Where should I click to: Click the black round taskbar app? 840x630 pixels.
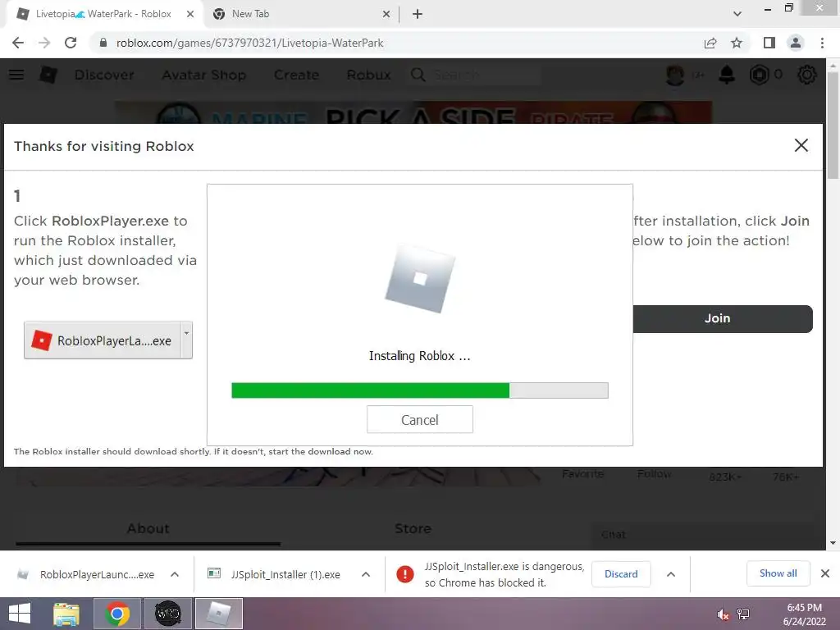click(x=167, y=614)
